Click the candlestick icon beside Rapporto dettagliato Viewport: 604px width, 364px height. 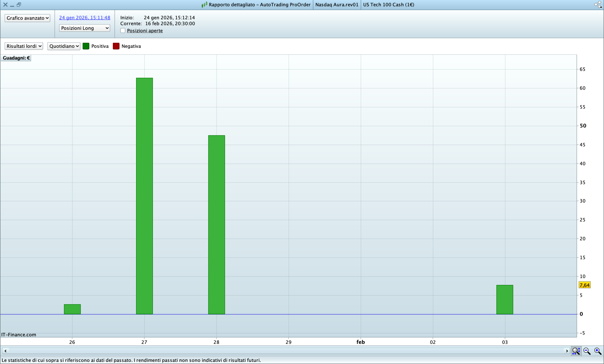tap(204, 4)
